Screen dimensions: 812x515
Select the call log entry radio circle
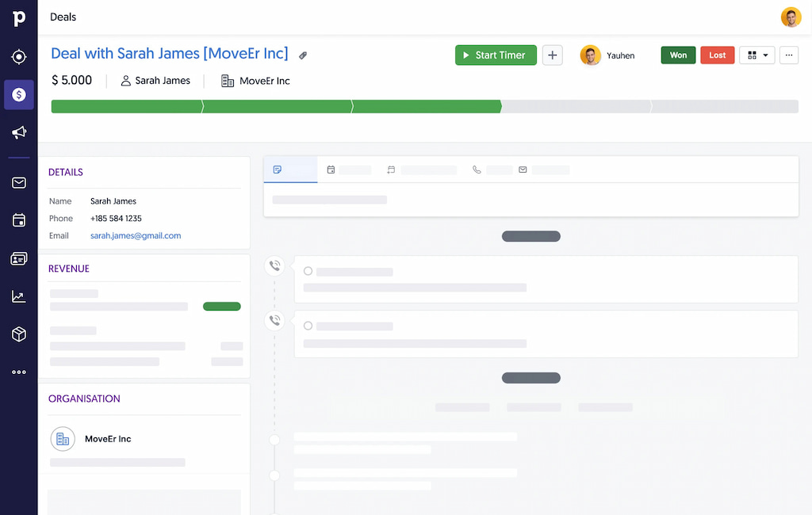[x=308, y=270]
